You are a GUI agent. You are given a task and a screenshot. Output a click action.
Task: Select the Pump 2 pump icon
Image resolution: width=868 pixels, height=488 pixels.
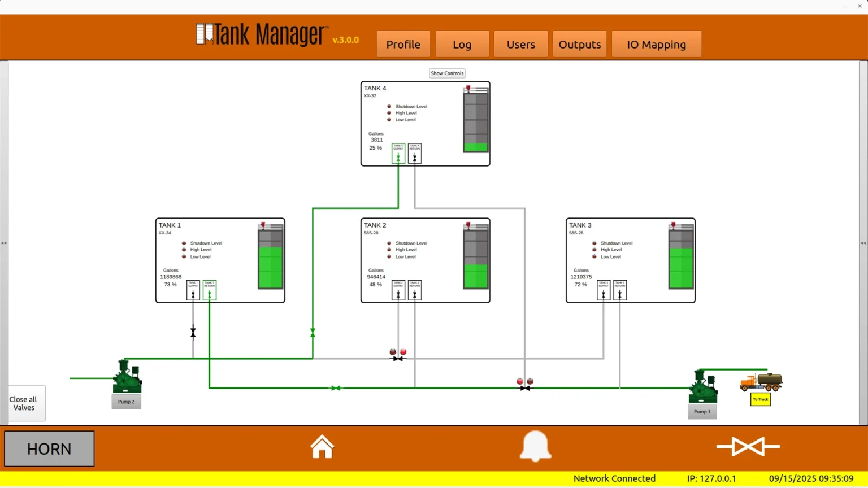click(127, 377)
